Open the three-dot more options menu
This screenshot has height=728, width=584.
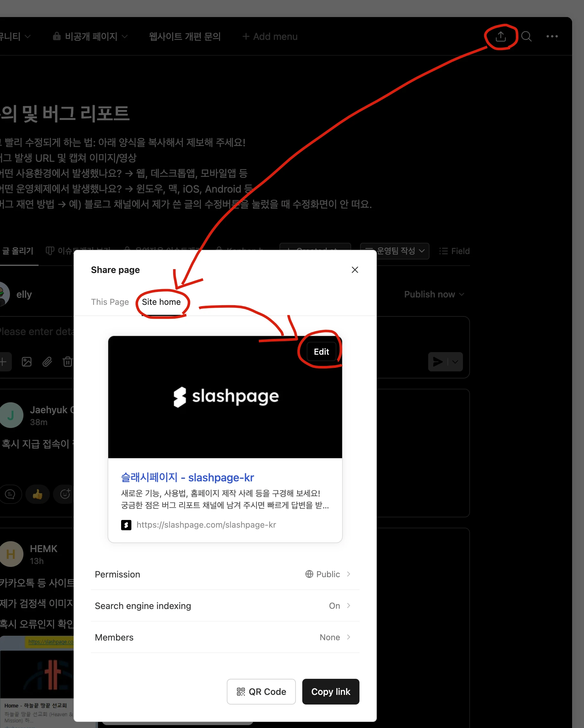(552, 36)
